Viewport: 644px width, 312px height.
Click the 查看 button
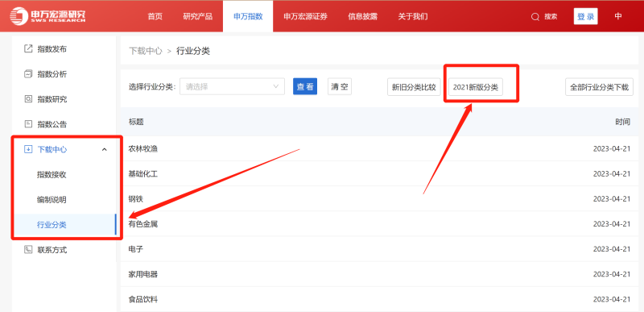pyautogui.click(x=305, y=87)
